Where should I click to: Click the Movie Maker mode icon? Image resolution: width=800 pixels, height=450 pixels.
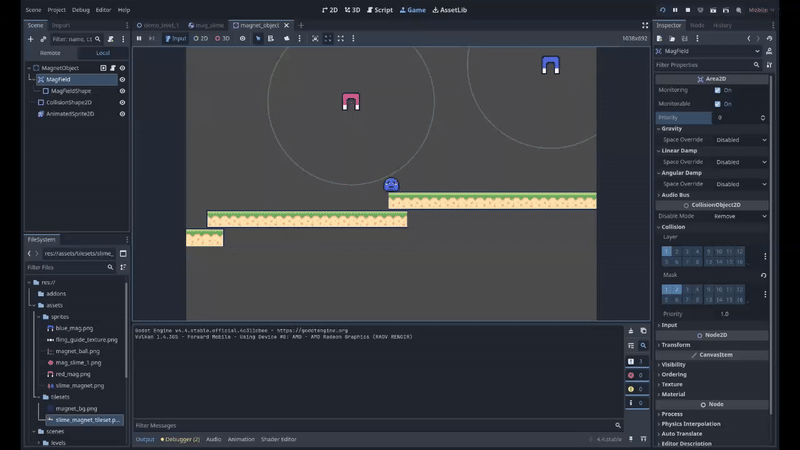(x=738, y=10)
